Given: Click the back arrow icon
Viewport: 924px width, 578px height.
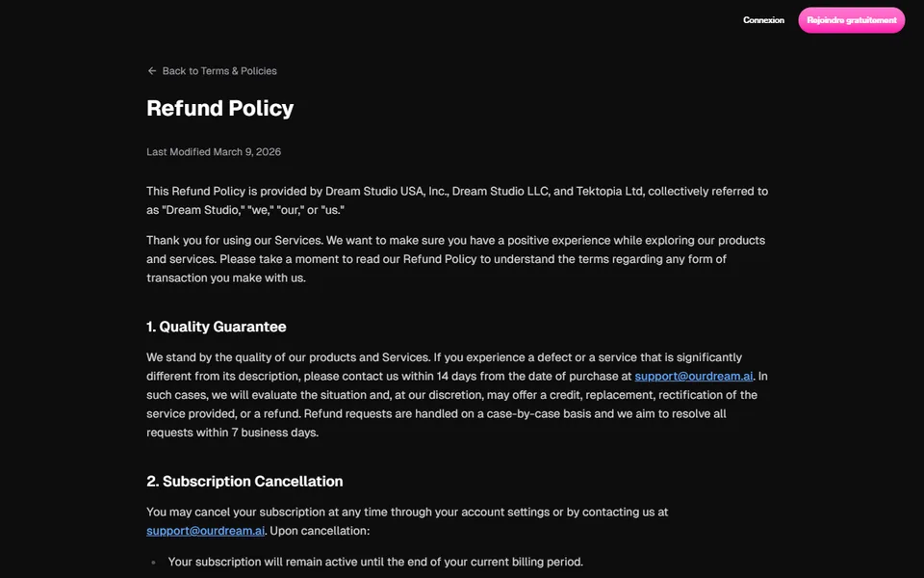Looking at the screenshot, I should [x=151, y=70].
